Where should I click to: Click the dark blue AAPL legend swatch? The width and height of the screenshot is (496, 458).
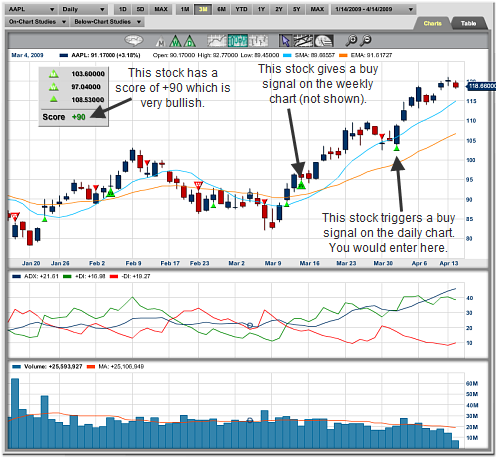pyautogui.click(x=64, y=55)
